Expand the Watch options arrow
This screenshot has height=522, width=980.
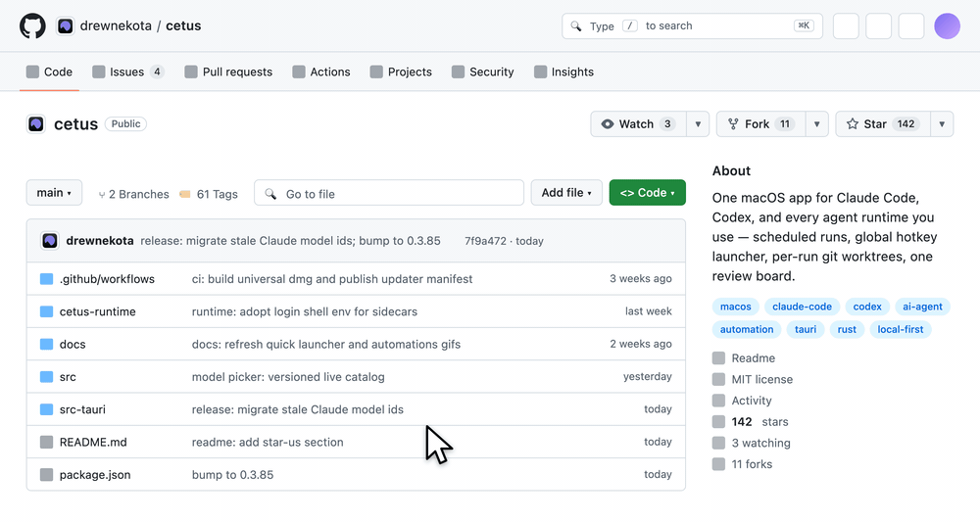tap(698, 124)
